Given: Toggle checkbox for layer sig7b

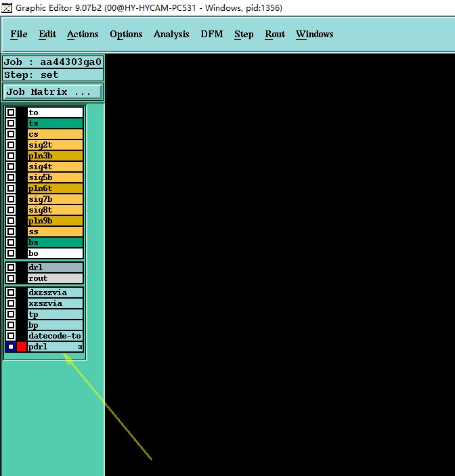Looking at the screenshot, I should click(x=11, y=199).
